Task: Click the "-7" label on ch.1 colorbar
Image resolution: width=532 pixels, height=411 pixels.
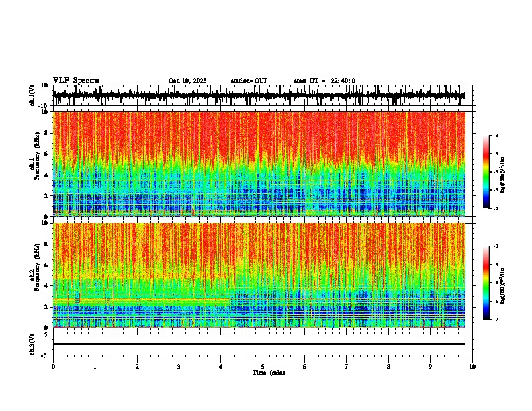Action: (x=496, y=208)
